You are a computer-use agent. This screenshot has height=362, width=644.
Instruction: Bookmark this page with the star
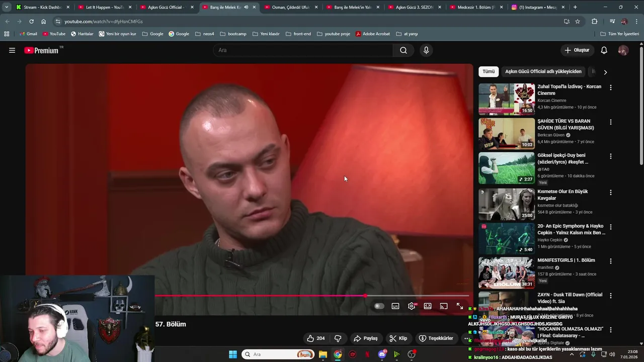578,22
